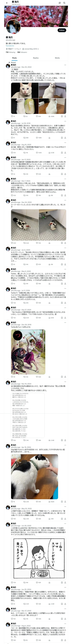Click the Grok icon in the header

coord(60,3)
